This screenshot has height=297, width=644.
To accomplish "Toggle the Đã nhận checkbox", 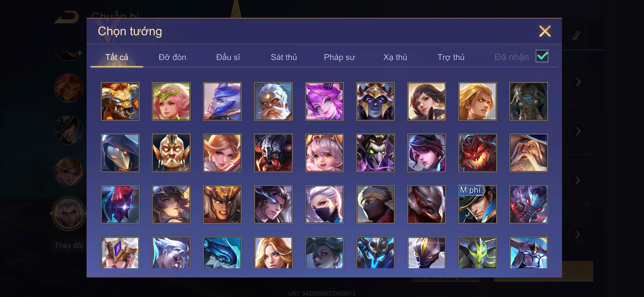I will [542, 56].
